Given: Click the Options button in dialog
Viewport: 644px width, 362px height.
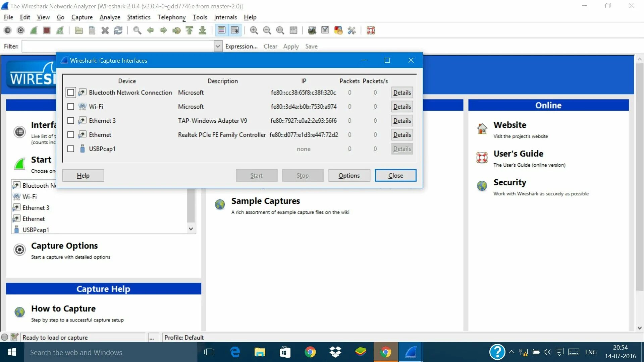Looking at the screenshot, I should pyautogui.click(x=349, y=175).
